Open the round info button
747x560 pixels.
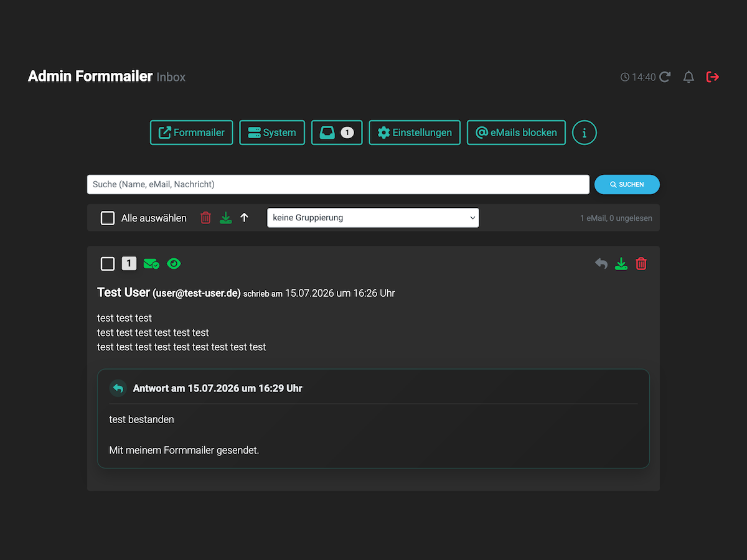click(x=585, y=133)
